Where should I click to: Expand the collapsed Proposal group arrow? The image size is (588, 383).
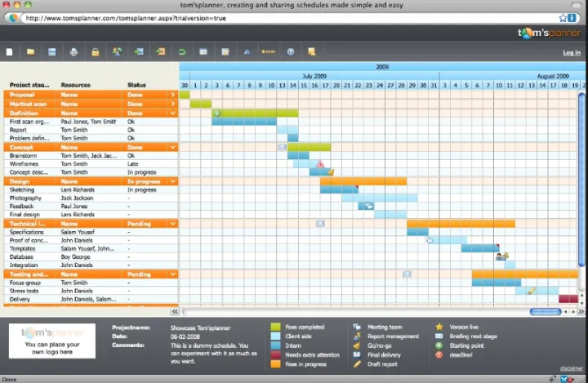[172, 95]
